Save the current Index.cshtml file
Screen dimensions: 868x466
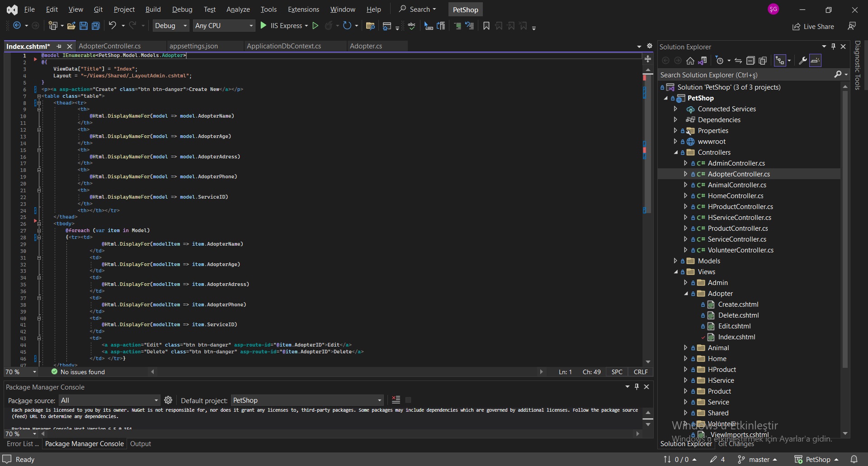point(84,26)
